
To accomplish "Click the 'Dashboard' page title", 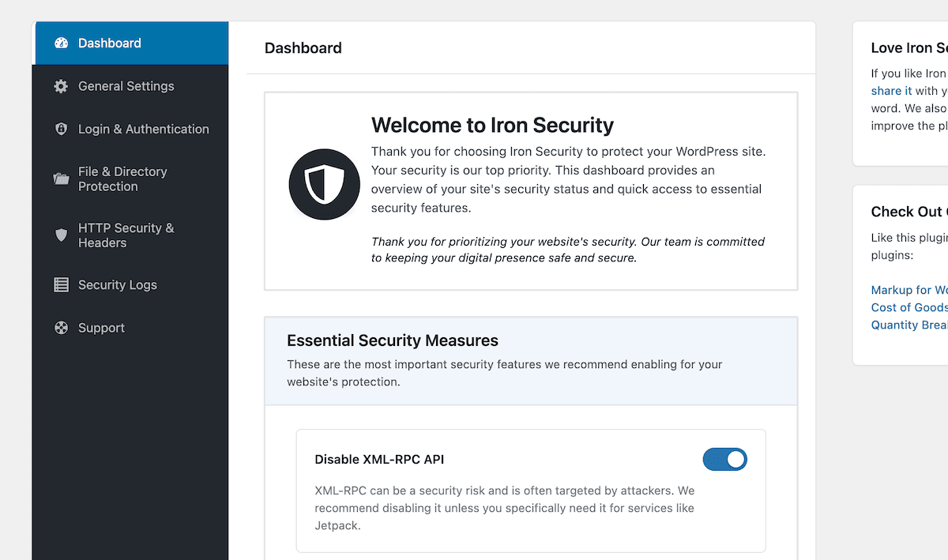I will (303, 48).
